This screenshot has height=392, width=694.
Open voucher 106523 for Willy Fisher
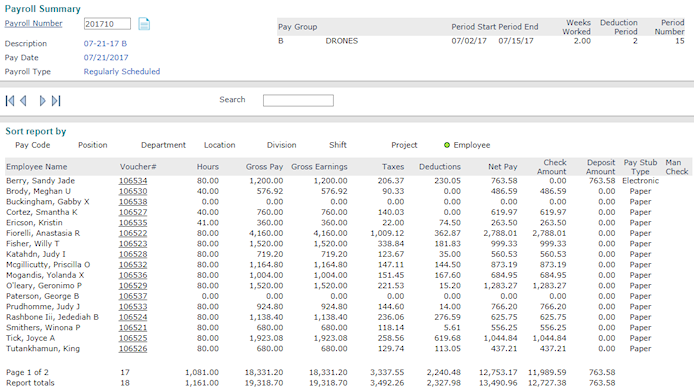click(133, 244)
